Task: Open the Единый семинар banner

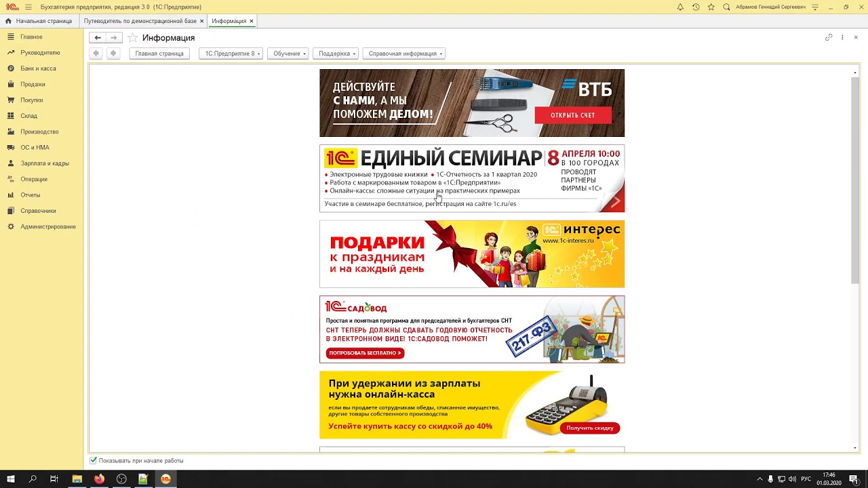Action: point(472,178)
